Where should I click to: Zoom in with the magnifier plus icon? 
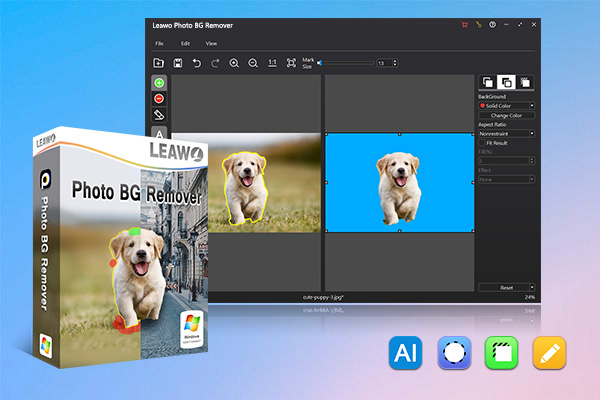click(x=234, y=63)
